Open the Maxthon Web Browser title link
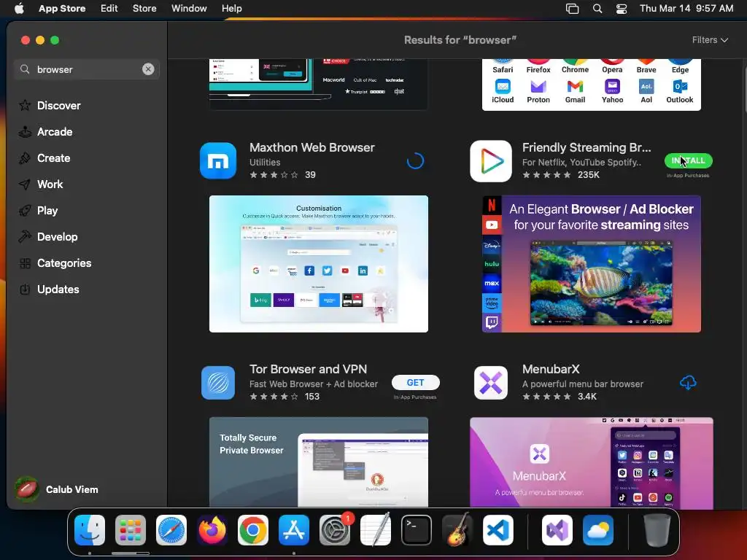This screenshot has width=747, height=560. click(312, 147)
